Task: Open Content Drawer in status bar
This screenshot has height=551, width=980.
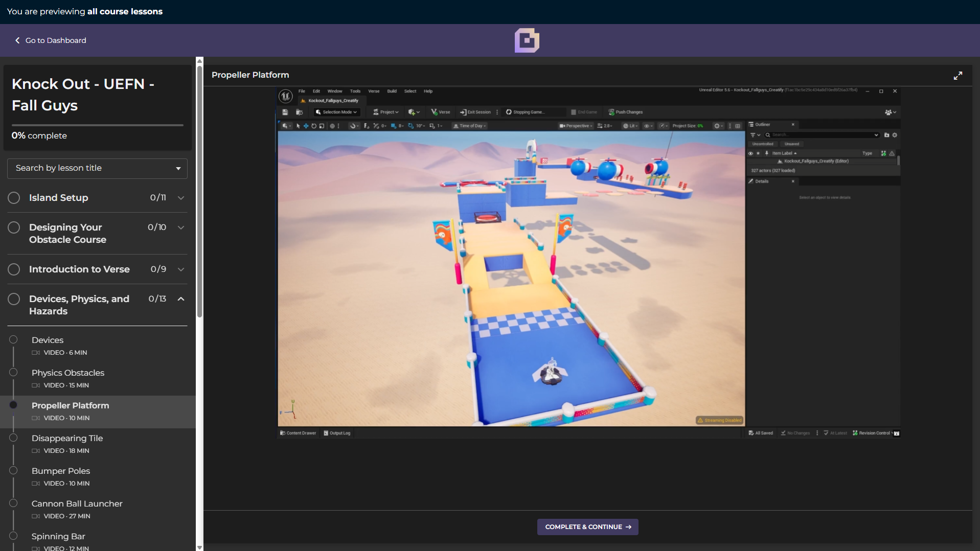Action: (298, 433)
